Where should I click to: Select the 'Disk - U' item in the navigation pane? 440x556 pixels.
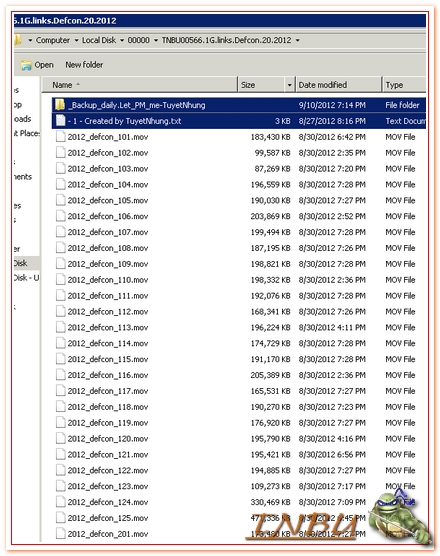tap(27, 278)
